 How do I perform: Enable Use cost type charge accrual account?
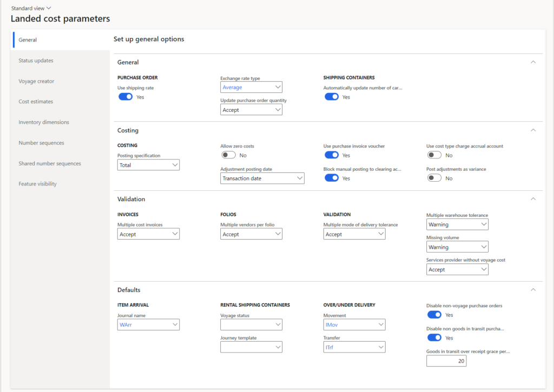[x=434, y=154]
